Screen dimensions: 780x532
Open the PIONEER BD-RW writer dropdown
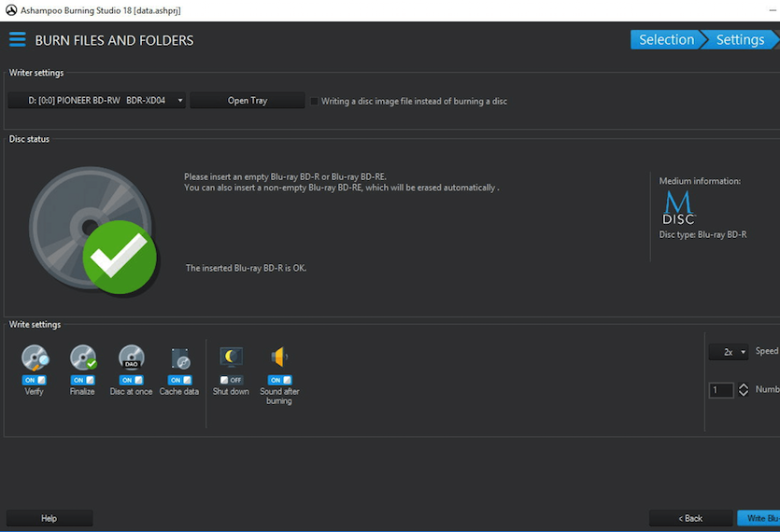coord(97,101)
